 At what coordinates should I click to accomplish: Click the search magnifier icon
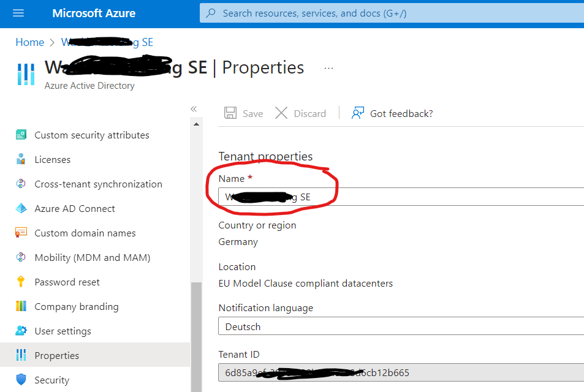211,13
